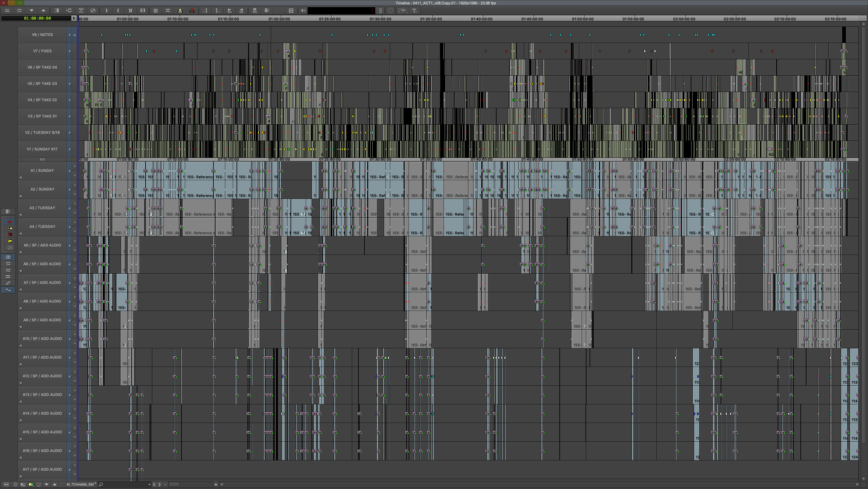Select the yellow Ripple Trim tool
This screenshot has width=868, height=489.
pos(10,241)
